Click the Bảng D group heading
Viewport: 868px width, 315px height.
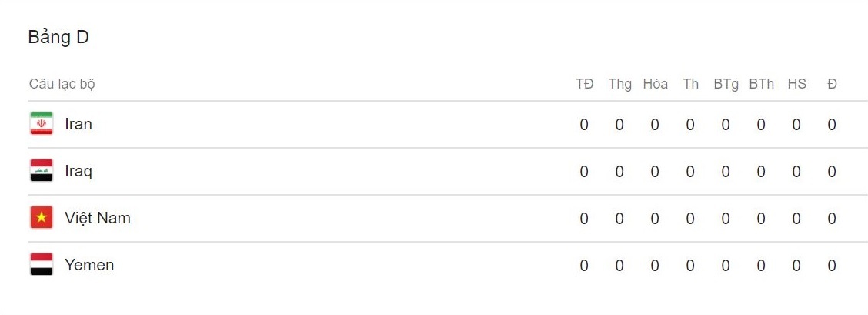pos(58,37)
